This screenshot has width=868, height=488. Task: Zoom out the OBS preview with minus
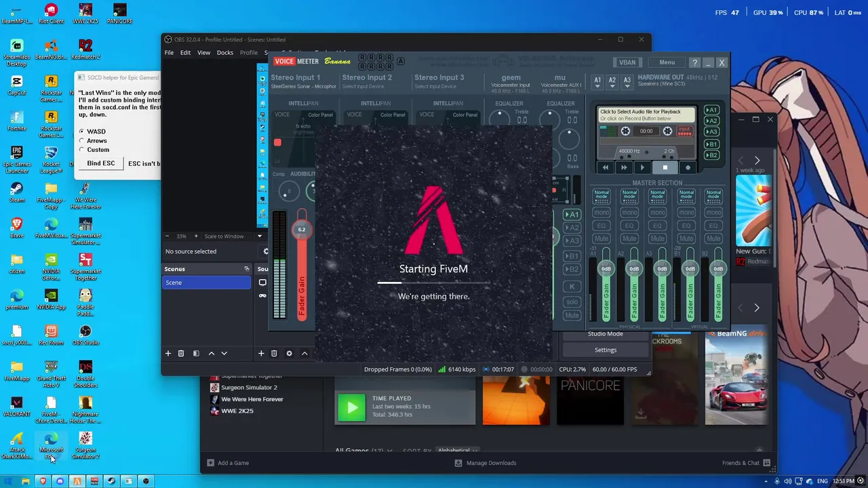pyautogui.click(x=167, y=236)
